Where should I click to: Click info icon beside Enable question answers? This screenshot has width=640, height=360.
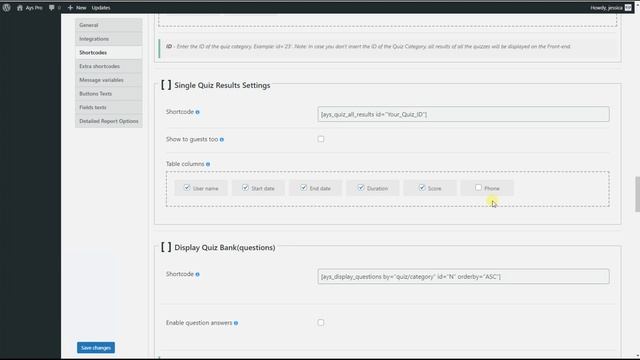pos(236,323)
